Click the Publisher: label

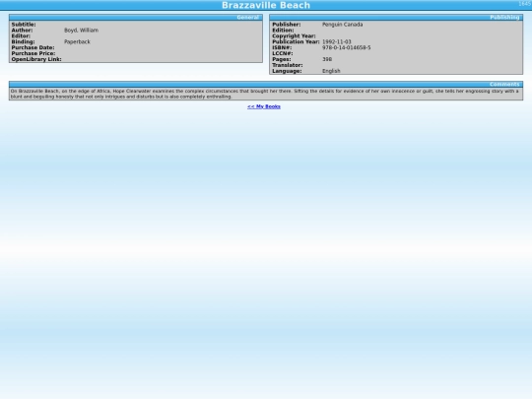[x=287, y=25]
